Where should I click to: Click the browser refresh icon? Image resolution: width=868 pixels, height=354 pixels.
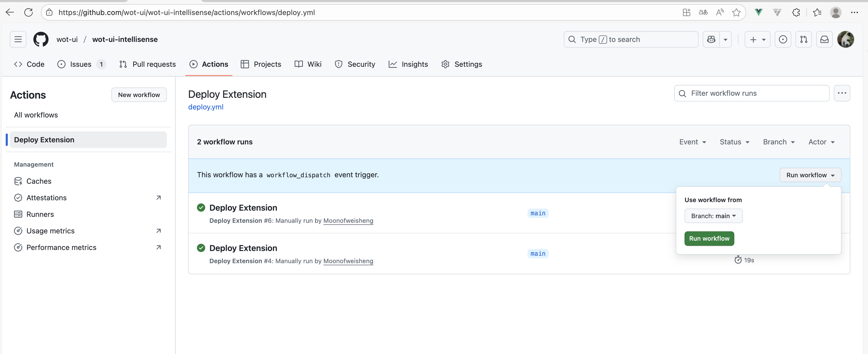29,12
